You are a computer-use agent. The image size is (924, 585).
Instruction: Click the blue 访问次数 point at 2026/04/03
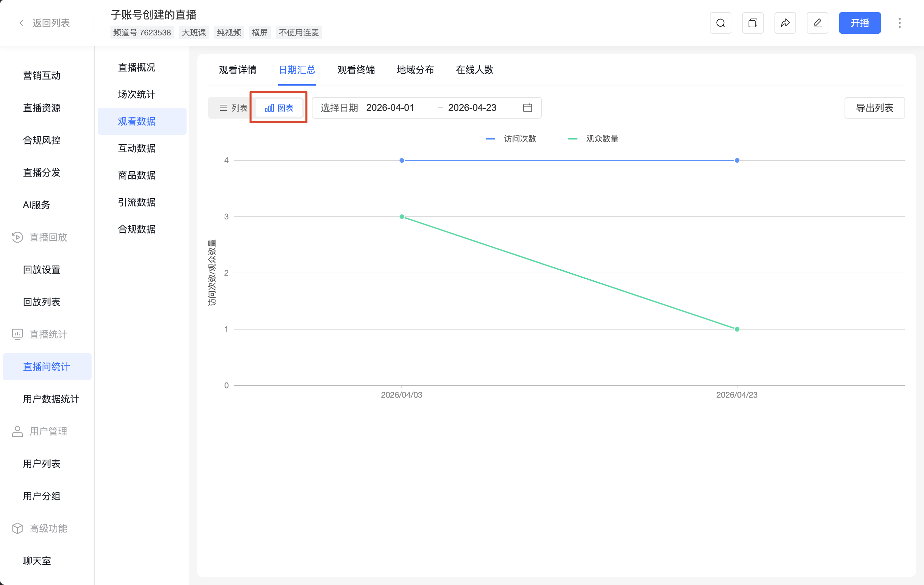(402, 160)
